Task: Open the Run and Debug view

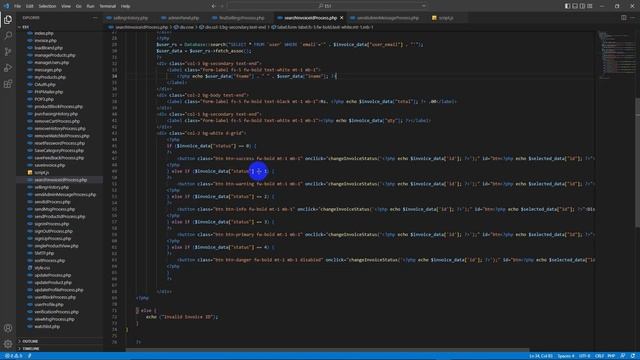Action: point(8,68)
